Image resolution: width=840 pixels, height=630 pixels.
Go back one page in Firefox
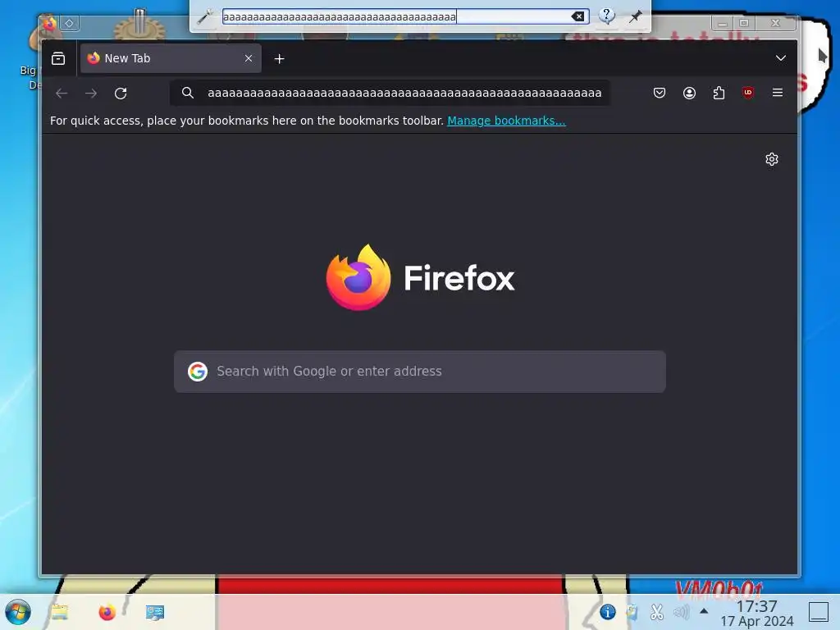pos(62,94)
